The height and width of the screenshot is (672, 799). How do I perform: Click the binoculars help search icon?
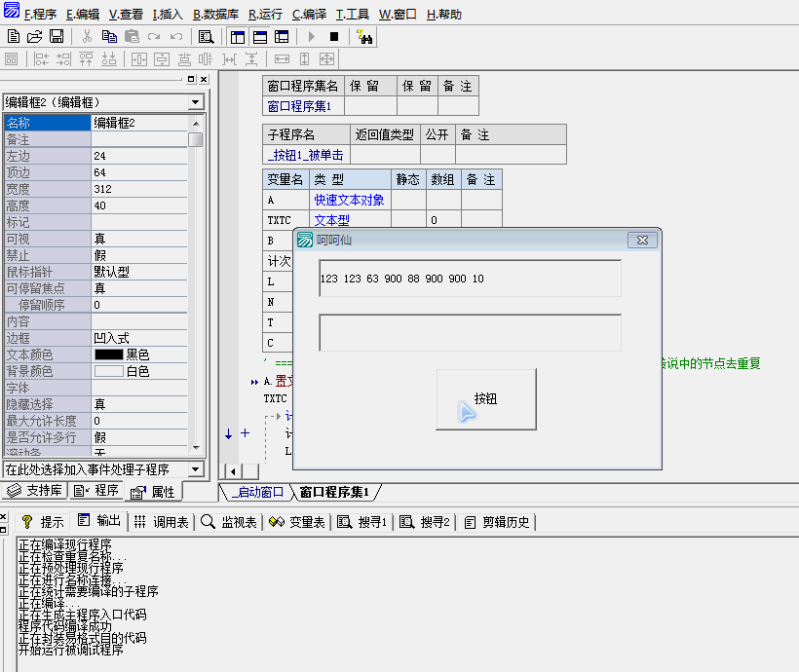[x=364, y=37]
